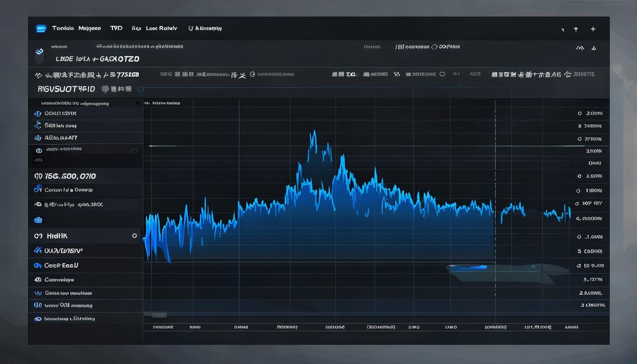Viewport: 637px width, 364px height.
Task: Click the icon of the "AE&&A&A7T" row
Action: click(x=38, y=138)
